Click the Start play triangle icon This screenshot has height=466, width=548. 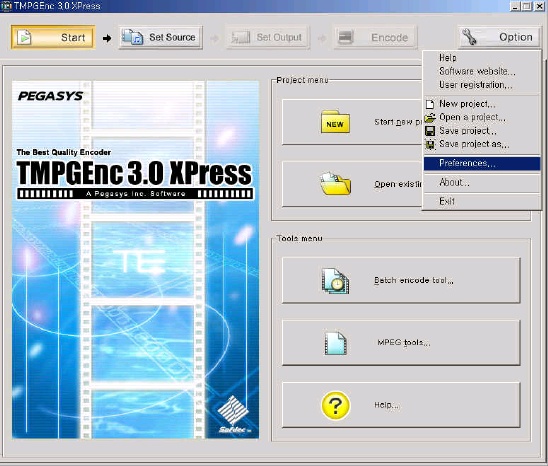25,37
